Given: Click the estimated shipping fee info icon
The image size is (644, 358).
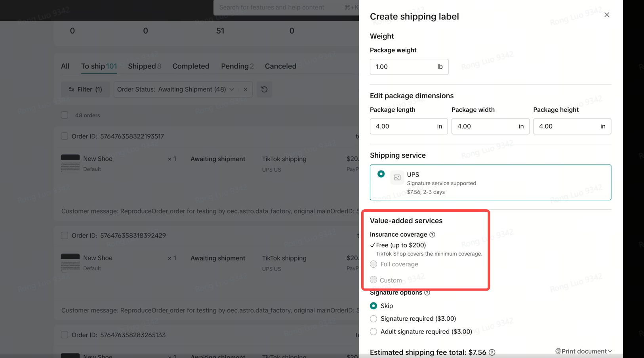Looking at the screenshot, I should pos(492,352).
